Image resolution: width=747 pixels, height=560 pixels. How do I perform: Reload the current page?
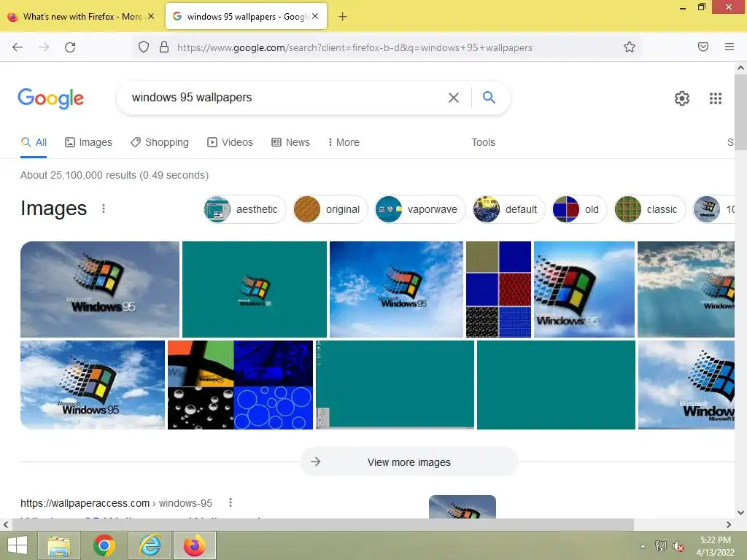(70, 47)
